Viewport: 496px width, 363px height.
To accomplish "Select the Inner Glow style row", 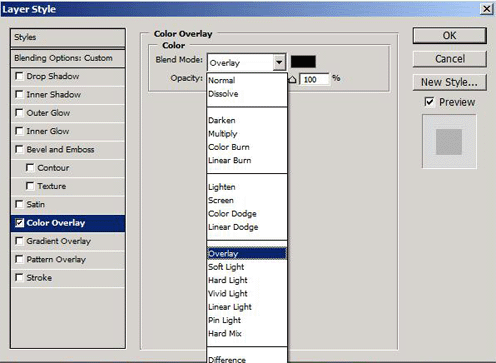I will [68, 131].
